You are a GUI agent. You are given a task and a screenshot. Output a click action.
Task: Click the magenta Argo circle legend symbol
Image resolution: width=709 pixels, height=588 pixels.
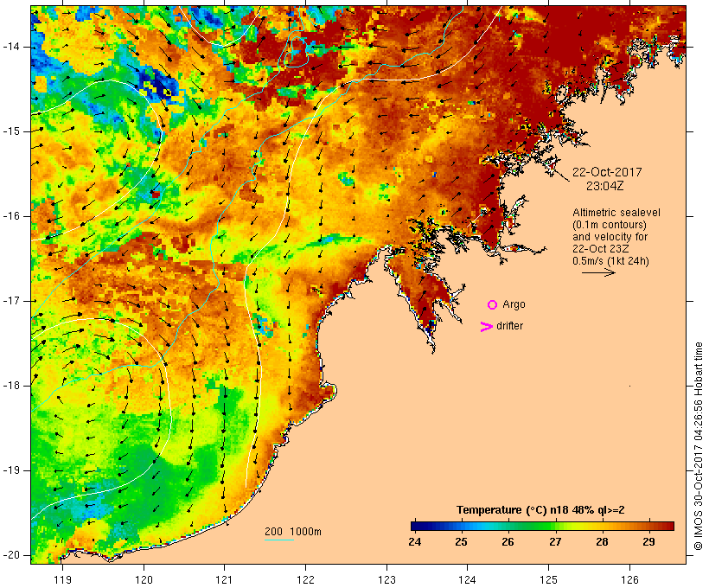(x=493, y=305)
